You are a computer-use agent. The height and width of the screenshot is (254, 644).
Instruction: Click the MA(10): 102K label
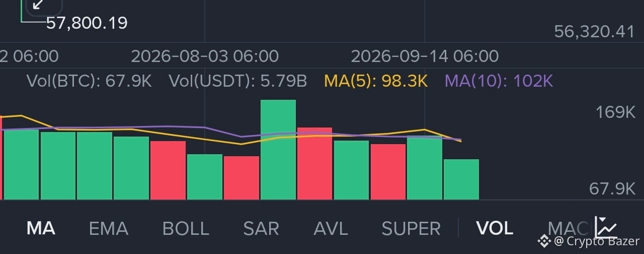tap(499, 81)
